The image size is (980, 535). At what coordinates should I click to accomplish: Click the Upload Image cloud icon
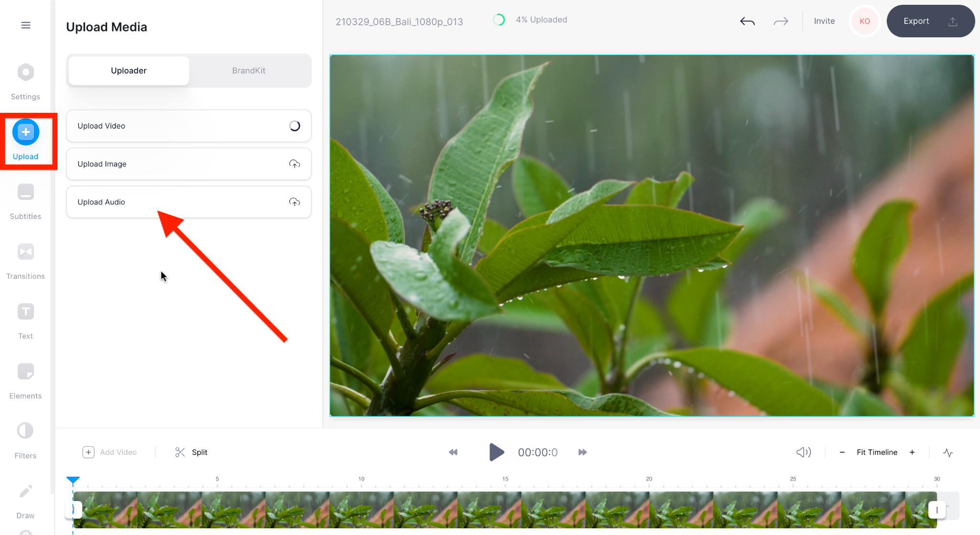(295, 164)
